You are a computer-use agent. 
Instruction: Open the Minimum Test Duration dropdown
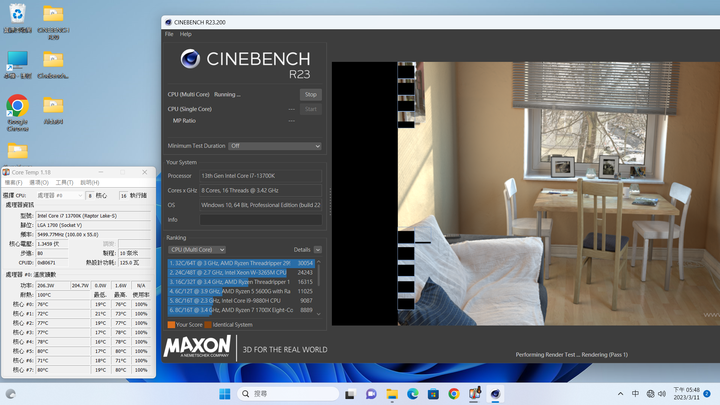point(275,146)
